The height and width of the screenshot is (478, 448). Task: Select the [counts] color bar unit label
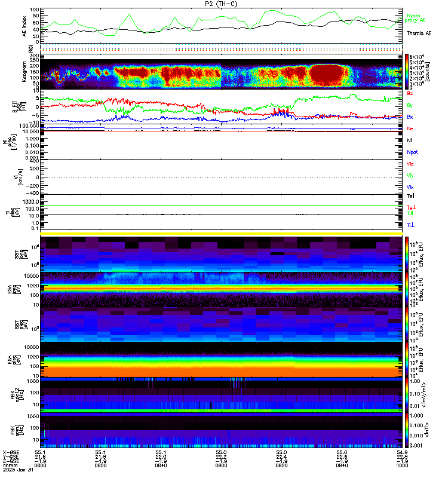click(428, 72)
